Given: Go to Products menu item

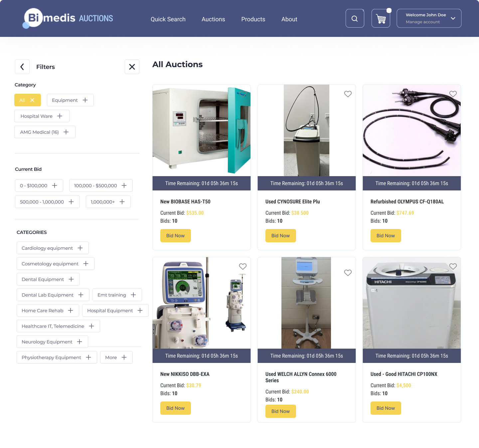Looking at the screenshot, I should pyautogui.click(x=253, y=19).
